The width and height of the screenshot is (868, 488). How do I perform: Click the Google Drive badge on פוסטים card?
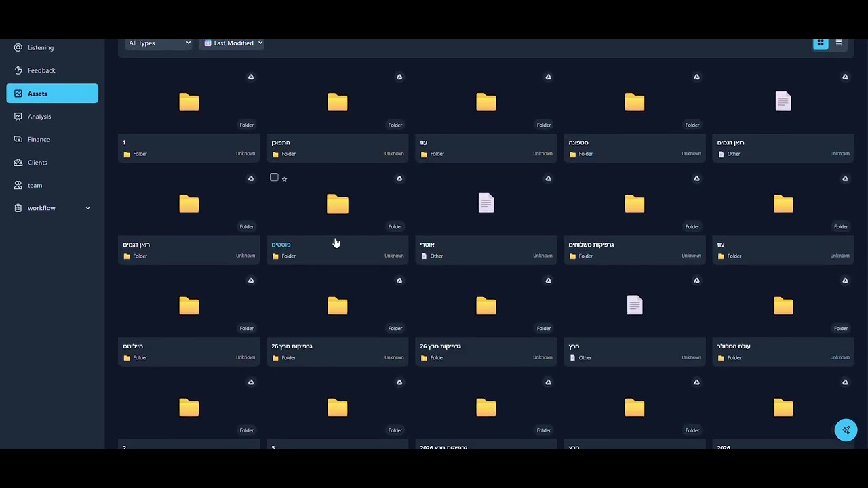pos(399,178)
